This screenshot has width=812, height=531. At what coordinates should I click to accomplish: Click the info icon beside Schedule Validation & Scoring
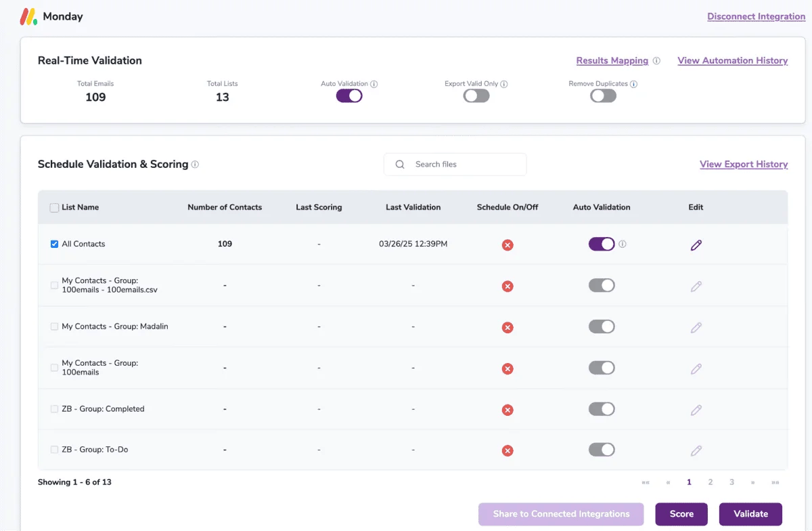tap(195, 164)
